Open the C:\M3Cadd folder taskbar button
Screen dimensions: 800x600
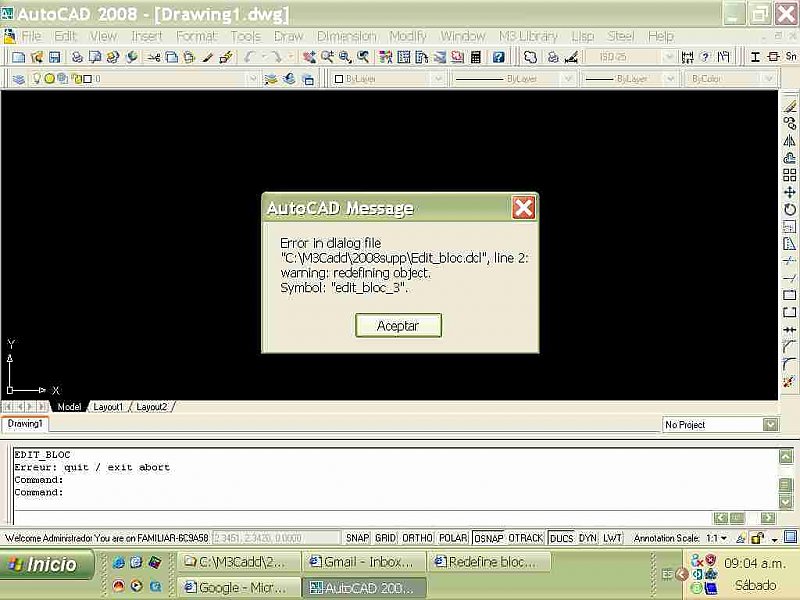point(239,562)
